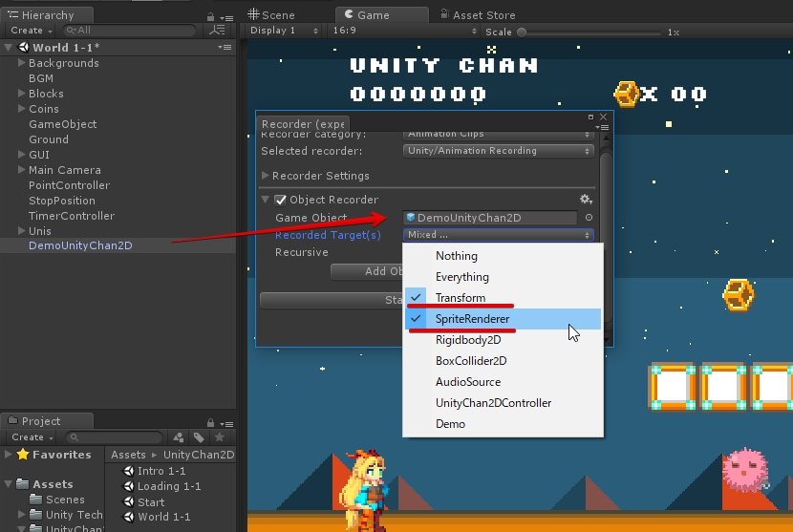
Task: Expand the Favorites group in Project
Action: (x=8, y=454)
